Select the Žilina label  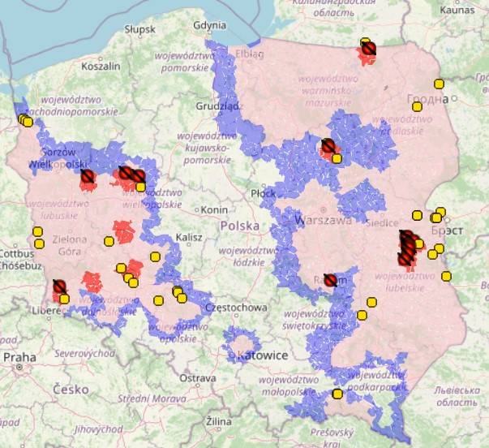219,422
